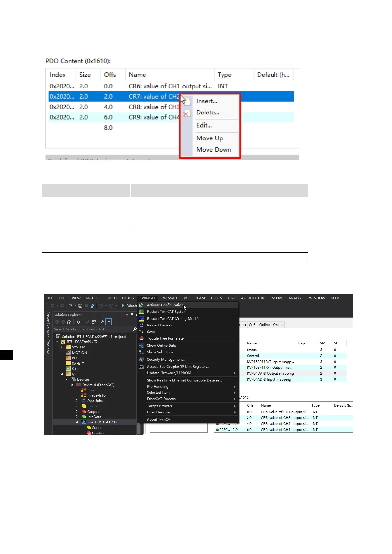Select the SAFETY tree item

point(78,363)
